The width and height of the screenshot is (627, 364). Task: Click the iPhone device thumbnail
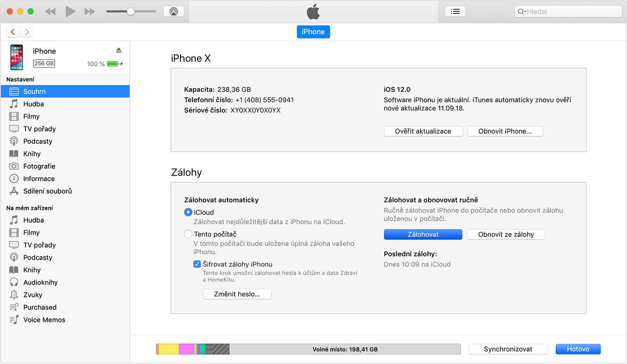coord(17,57)
